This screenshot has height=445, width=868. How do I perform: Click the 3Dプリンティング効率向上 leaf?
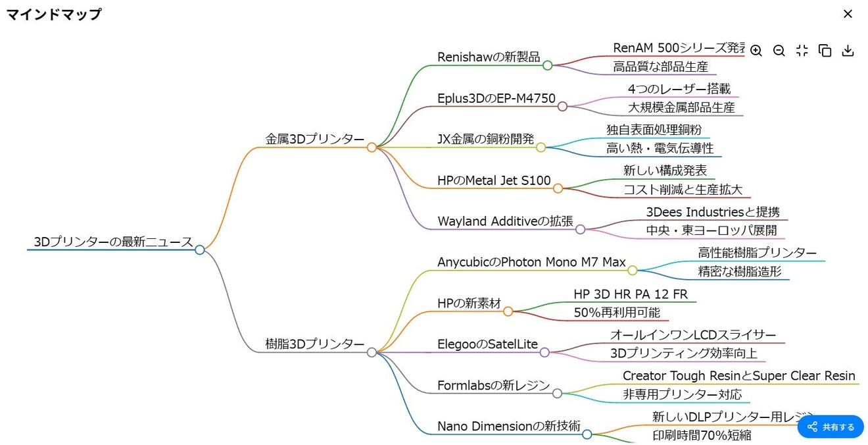click(x=684, y=353)
